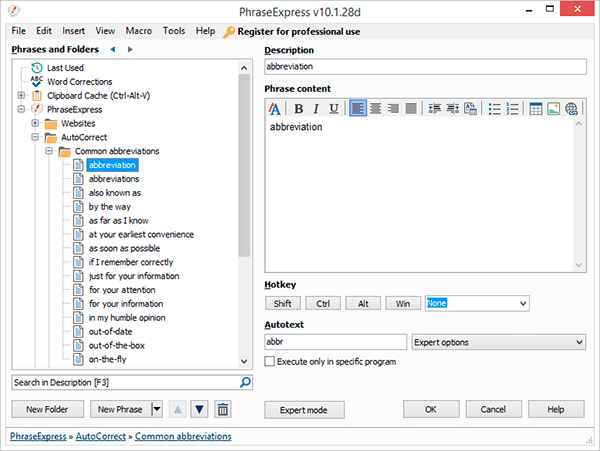Viewport: 600px width, 451px height.
Task: Toggle the Ctrl hotkey modifier
Action: [x=322, y=303]
